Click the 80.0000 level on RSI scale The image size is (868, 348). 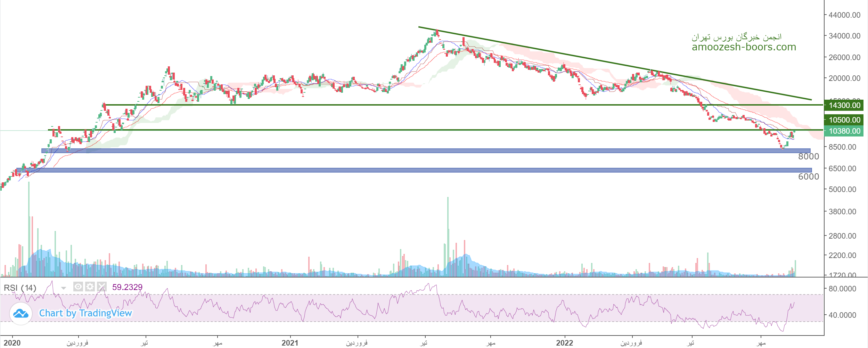click(x=842, y=289)
